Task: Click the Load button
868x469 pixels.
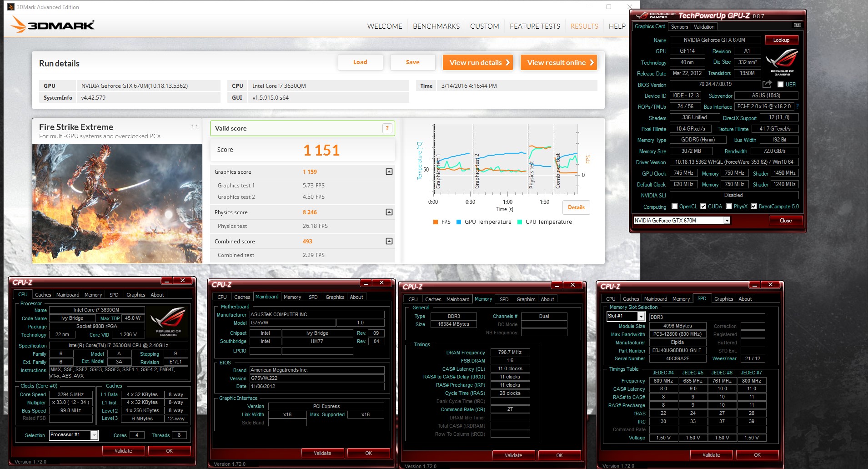Action: tap(360, 62)
